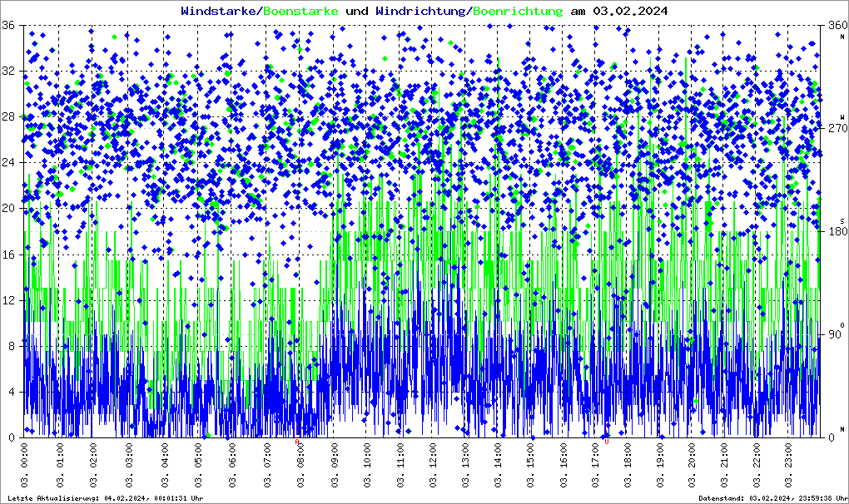Click the time label "03. 15:00"
Screen dimensions: 849x504
tap(531, 465)
